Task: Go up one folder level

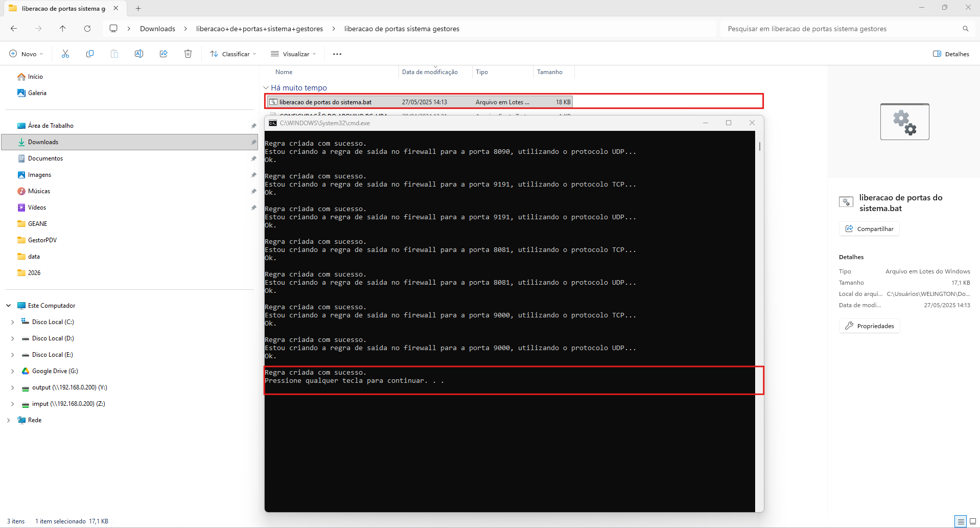Action: tap(63, 29)
